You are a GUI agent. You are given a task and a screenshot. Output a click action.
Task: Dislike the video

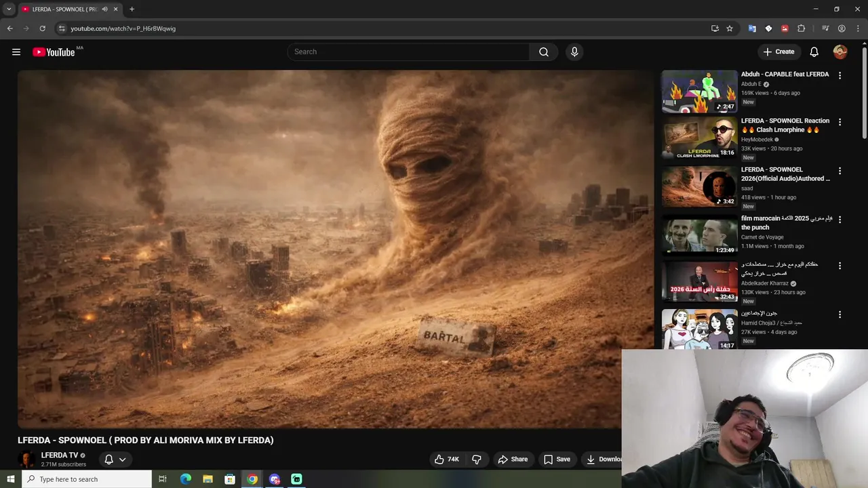point(477,460)
